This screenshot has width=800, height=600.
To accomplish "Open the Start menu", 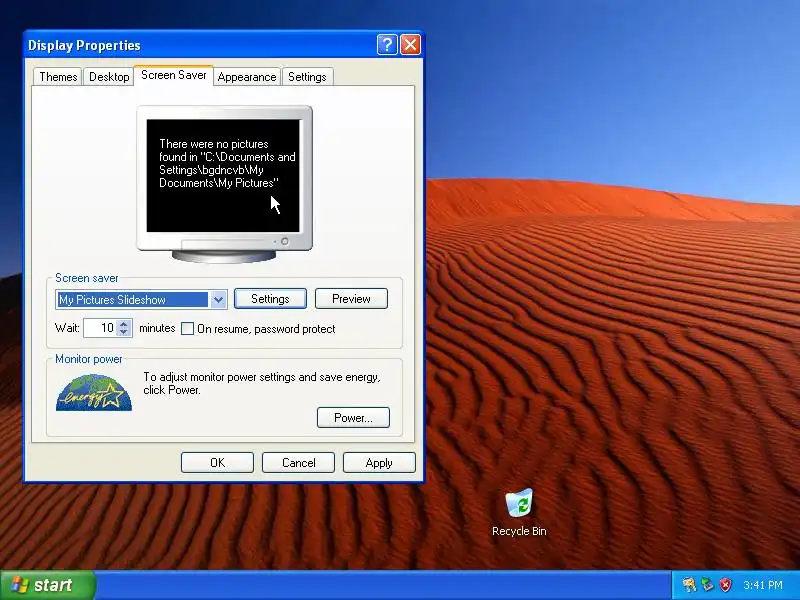I will coord(48,585).
